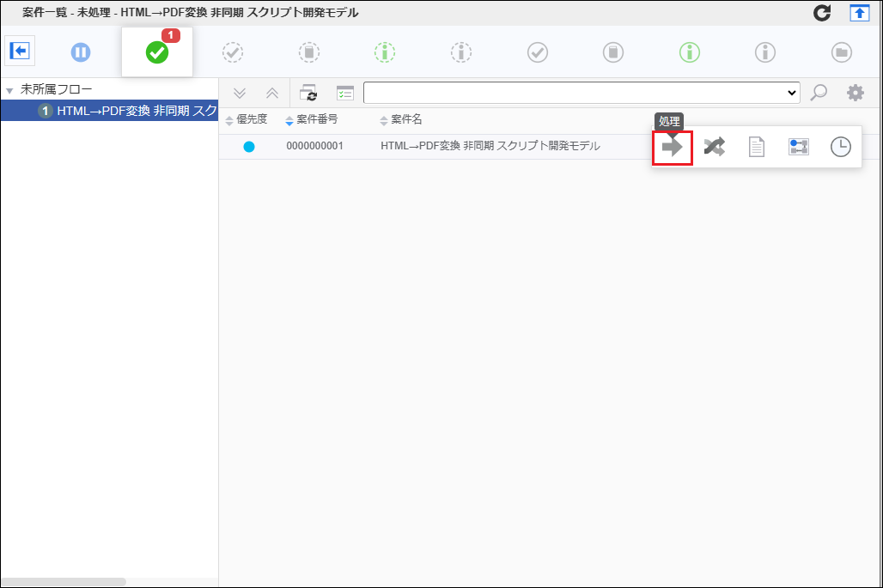
Task: Click the blue priority dot in row 0000000001
Action: tap(249, 147)
